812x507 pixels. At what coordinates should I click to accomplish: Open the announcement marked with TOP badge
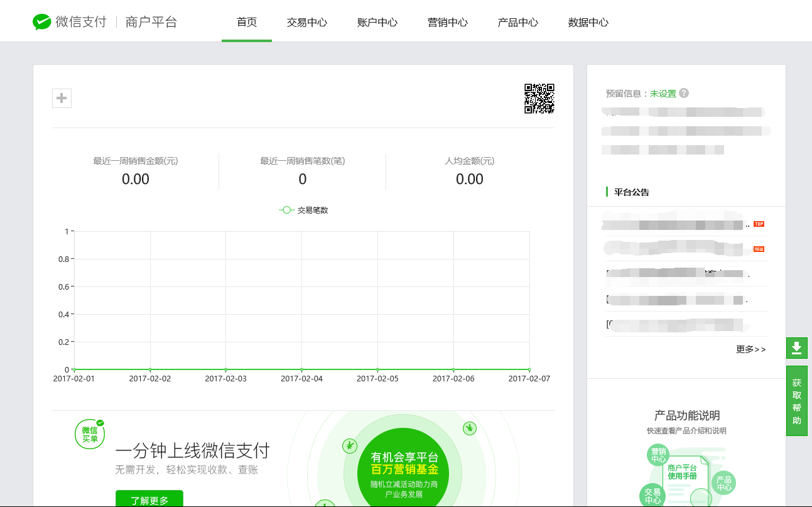(x=675, y=224)
